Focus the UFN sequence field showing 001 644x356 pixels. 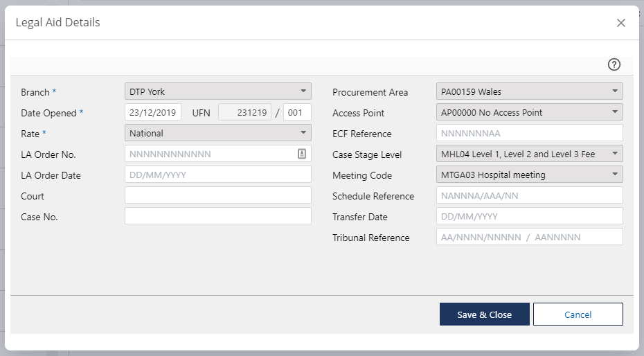click(x=297, y=112)
